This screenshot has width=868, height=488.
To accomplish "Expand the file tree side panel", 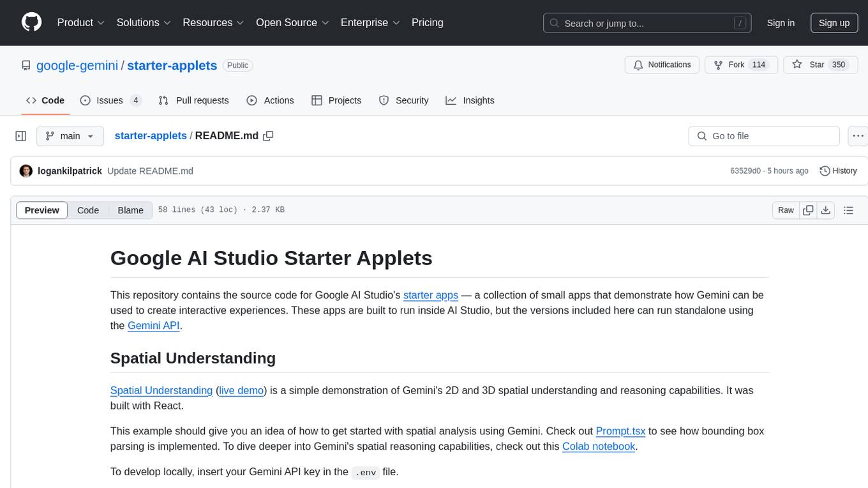I will [x=20, y=136].
